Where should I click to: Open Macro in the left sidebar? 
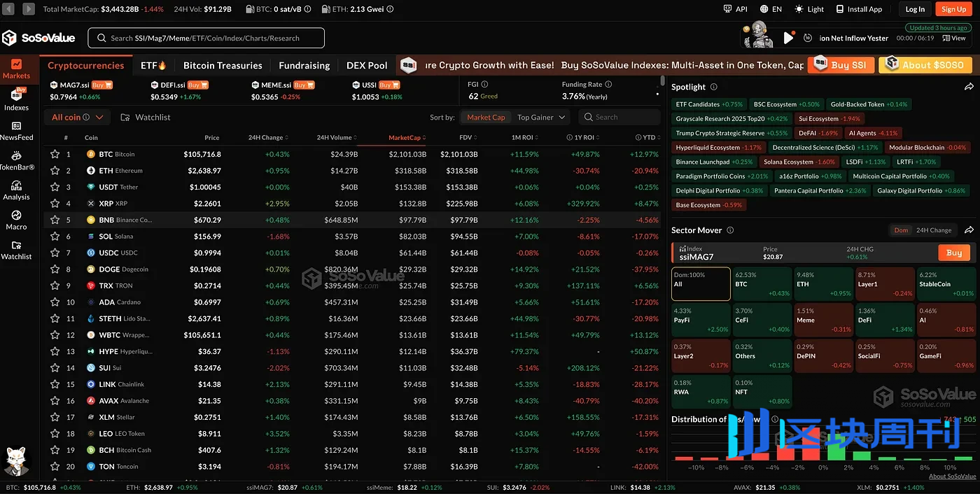[16, 220]
